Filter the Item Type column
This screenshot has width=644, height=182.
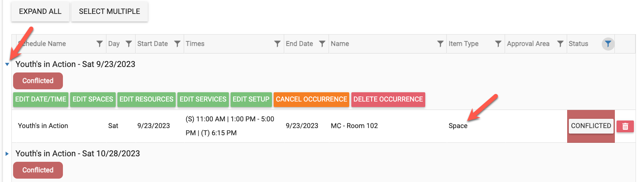pos(498,44)
